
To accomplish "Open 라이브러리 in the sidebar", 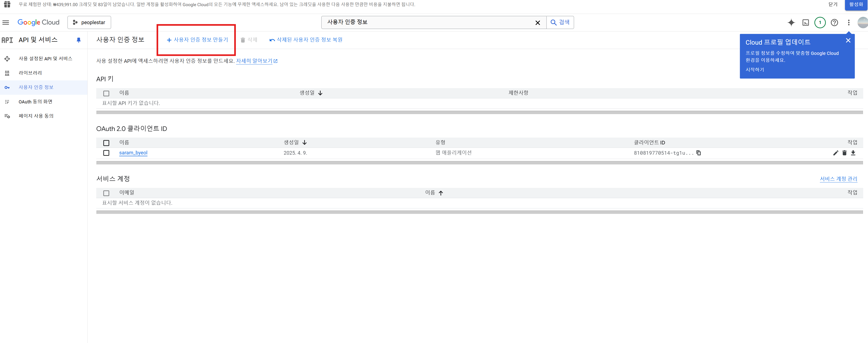I will [x=30, y=73].
